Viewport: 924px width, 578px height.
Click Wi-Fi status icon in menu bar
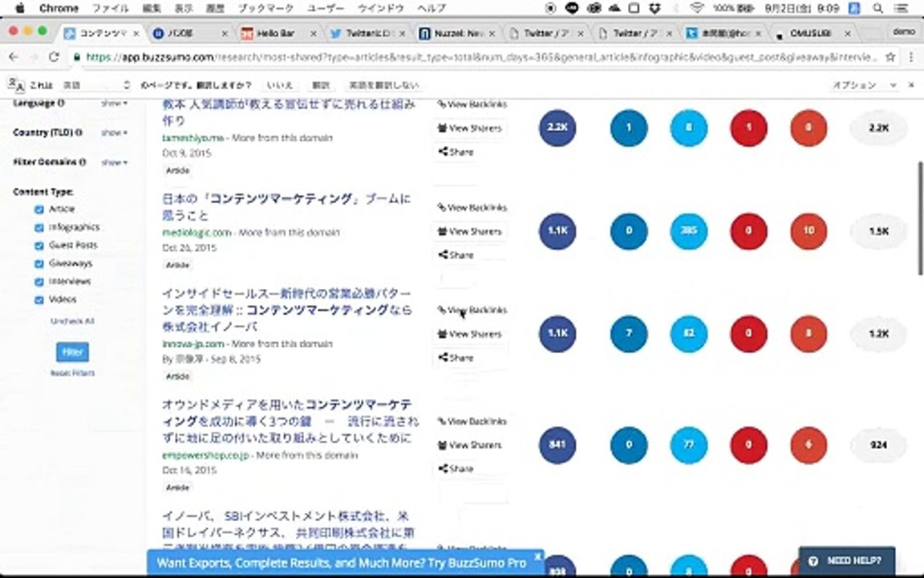pyautogui.click(x=697, y=8)
